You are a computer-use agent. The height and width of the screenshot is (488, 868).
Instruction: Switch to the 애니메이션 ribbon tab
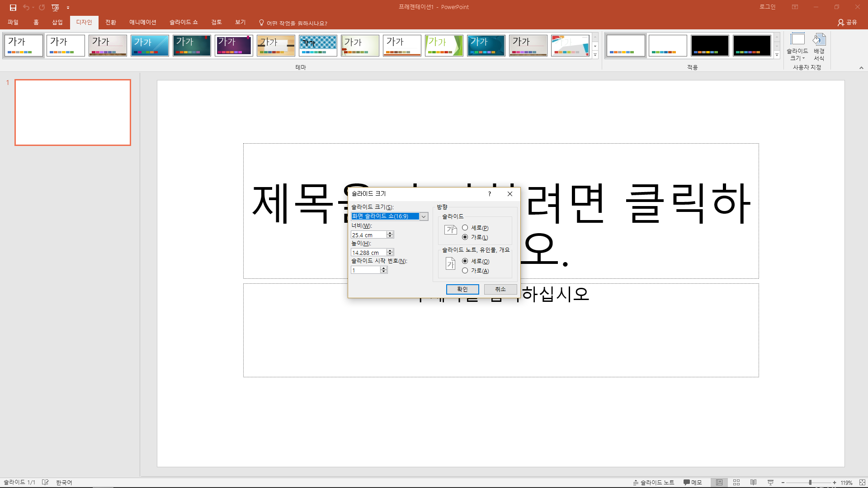tap(143, 22)
